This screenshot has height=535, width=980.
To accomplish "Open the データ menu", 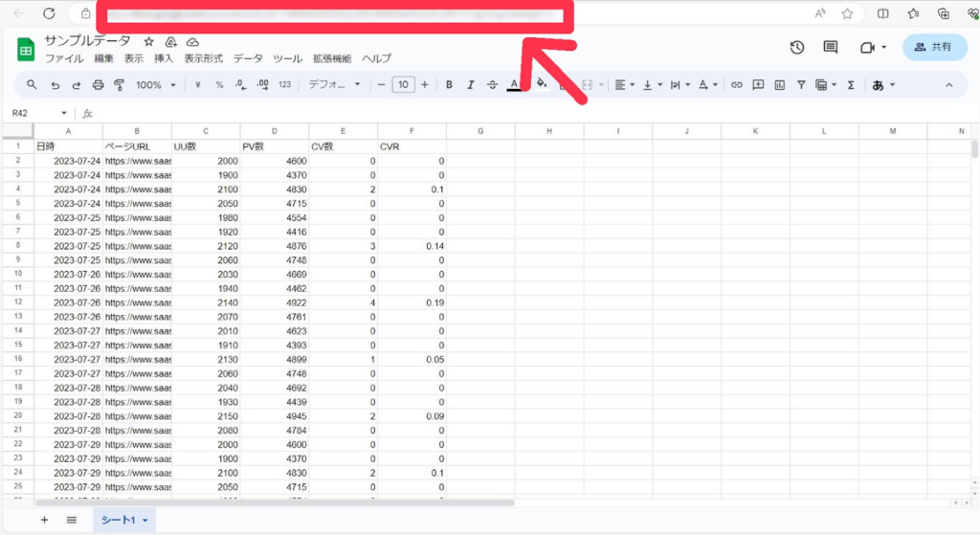I will tap(248, 58).
